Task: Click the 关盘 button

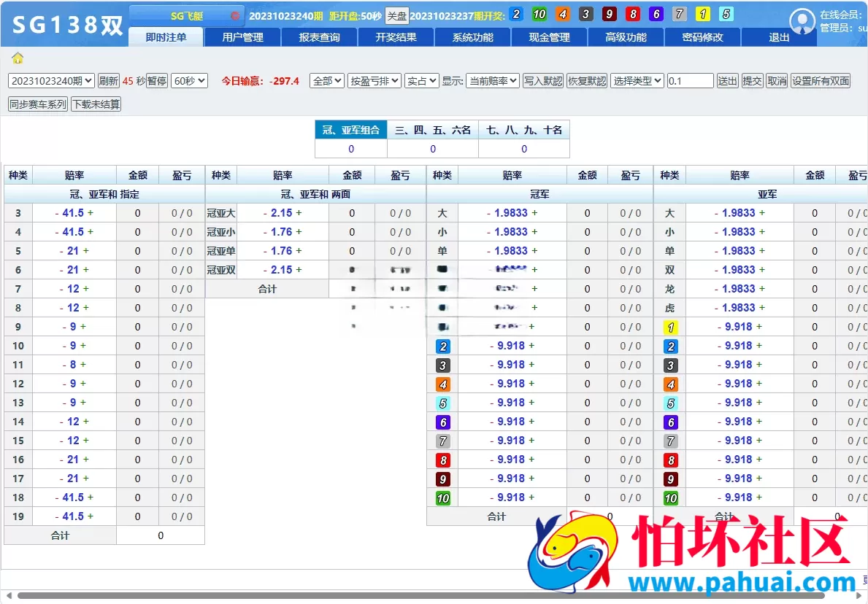Action: click(x=397, y=16)
